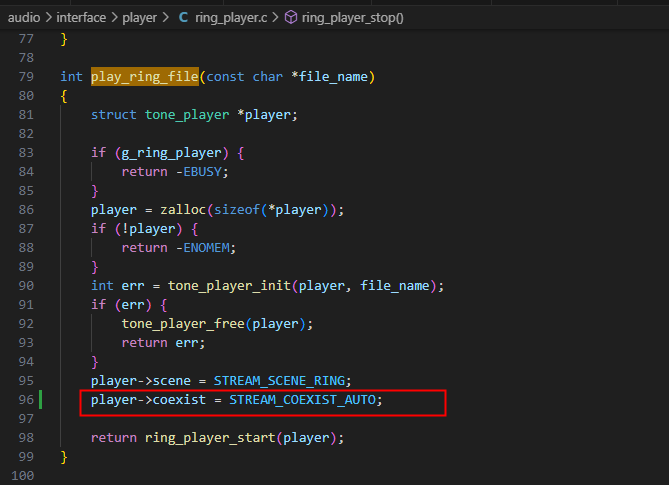The height and width of the screenshot is (485, 669).
Task: Click the cube symbol icon before ring_player_stop()
Action: 291,17
